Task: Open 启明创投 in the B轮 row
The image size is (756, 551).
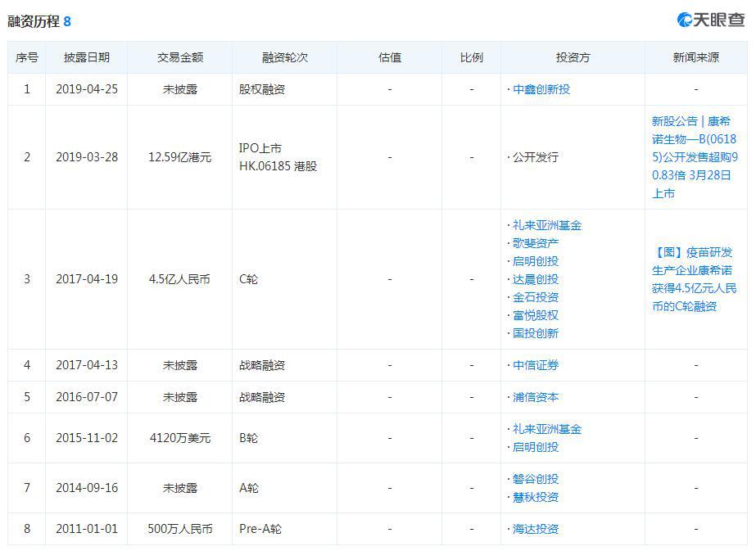Action: click(536, 447)
